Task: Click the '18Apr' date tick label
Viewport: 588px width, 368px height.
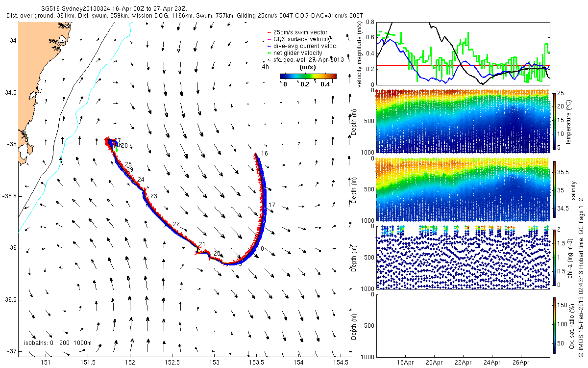Action: [x=406, y=363]
